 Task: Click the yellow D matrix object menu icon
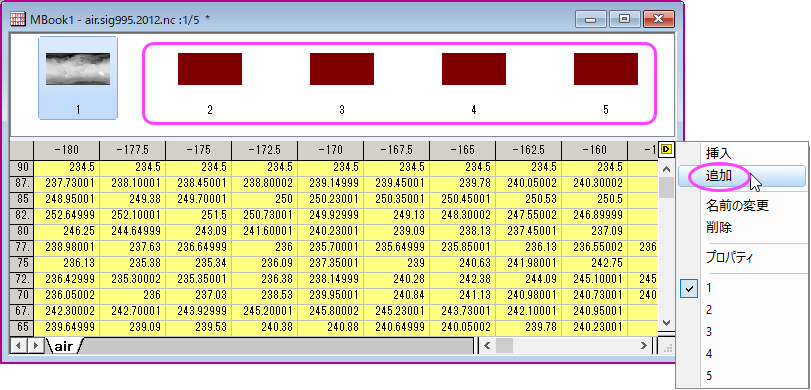666,149
